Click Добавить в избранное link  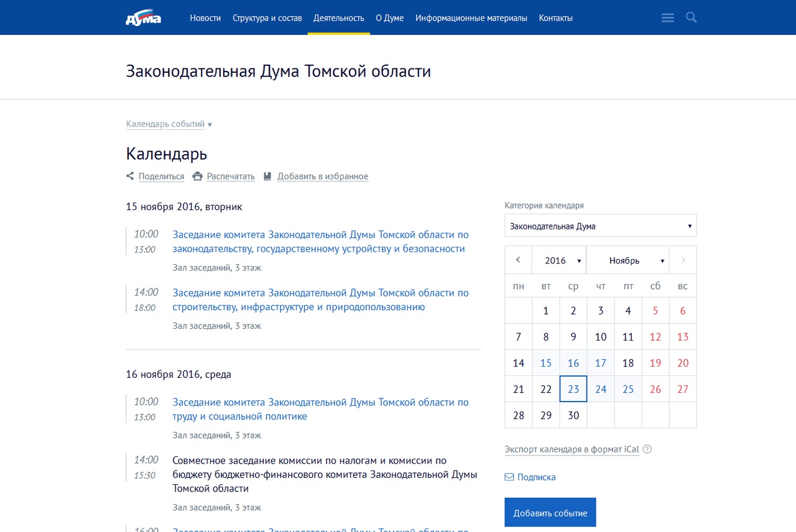(323, 177)
